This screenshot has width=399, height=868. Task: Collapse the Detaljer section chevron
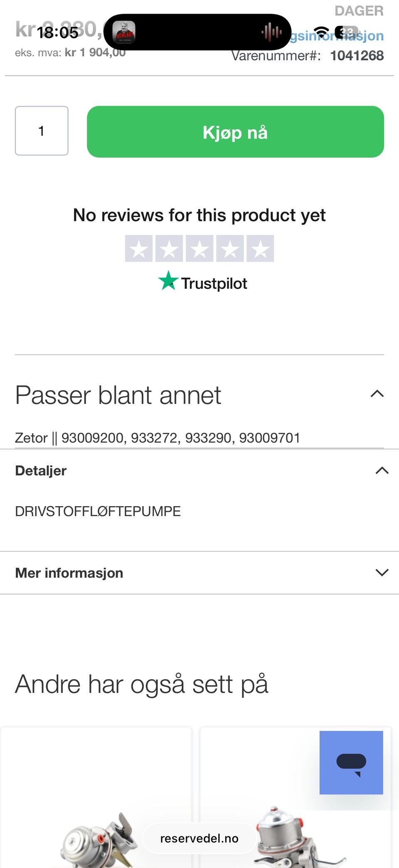382,470
